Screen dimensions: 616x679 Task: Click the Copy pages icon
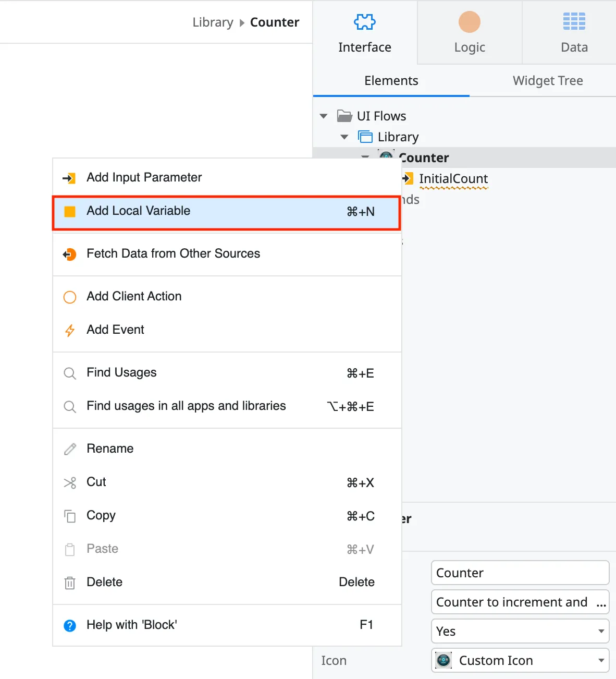(70, 516)
